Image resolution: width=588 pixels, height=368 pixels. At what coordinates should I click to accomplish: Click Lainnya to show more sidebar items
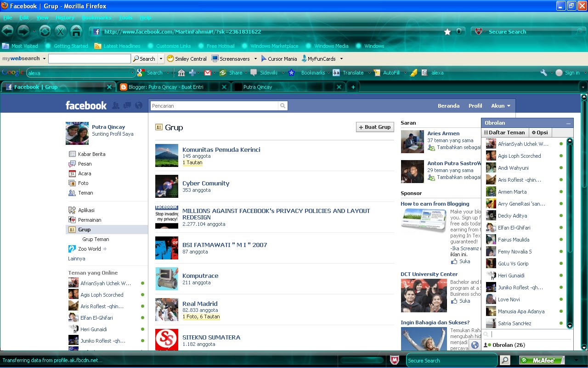pos(76,259)
